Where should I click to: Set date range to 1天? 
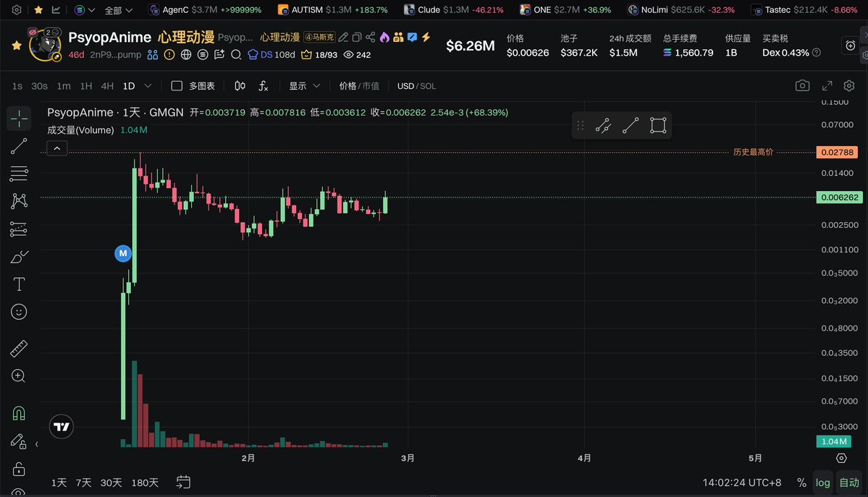coord(59,483)
